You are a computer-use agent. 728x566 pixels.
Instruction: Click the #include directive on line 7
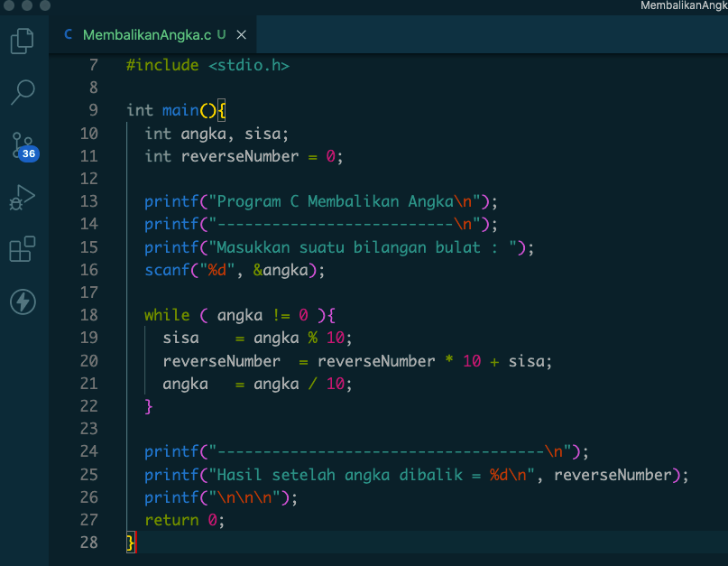pos(162,65)
